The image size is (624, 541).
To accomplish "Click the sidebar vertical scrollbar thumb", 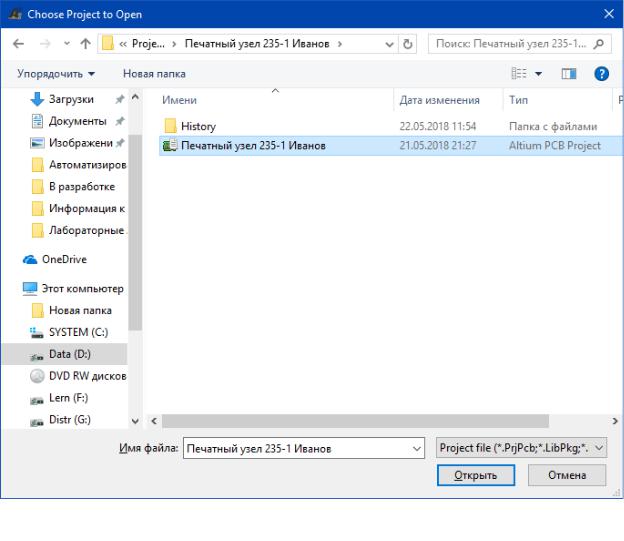I will (135, 233).
